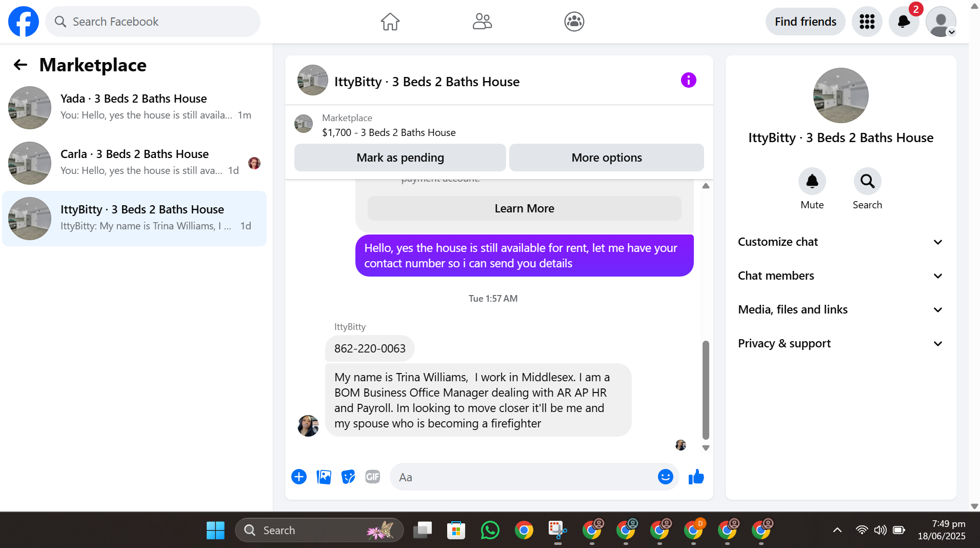980x548 pixels.
Task: Select the IttyBitty conversation in the list
Action: tap(134, 219)
